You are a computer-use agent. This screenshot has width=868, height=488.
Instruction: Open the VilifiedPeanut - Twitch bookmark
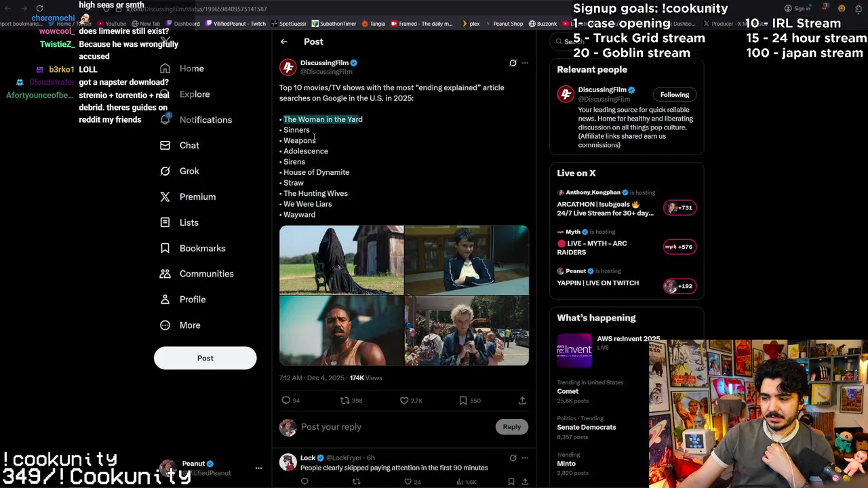coord(235,24)
